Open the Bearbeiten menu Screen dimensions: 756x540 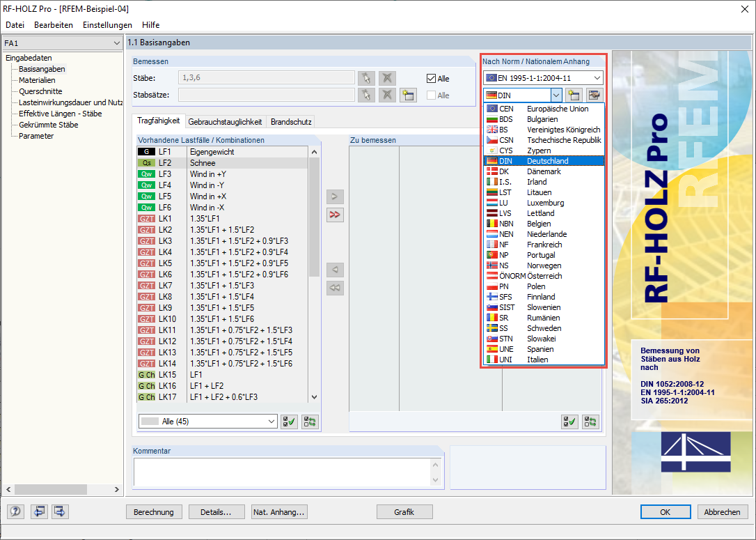tap(54, 25)
